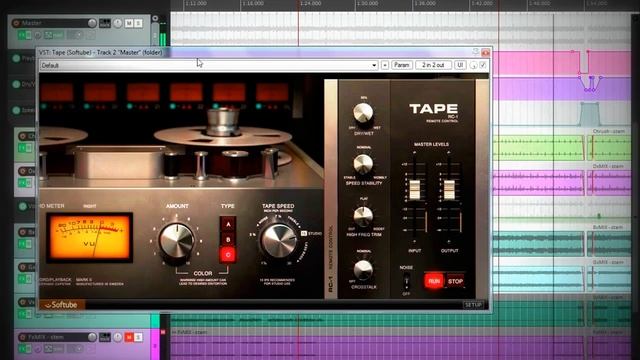This screenshot has height=360, width=640.
Task: Solo the FxMIX - stem track
Action: click(x=138, y=337)
